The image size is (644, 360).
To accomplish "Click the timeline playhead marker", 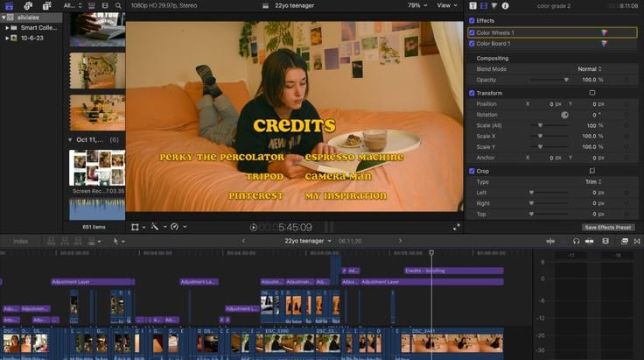I will 431,253.
